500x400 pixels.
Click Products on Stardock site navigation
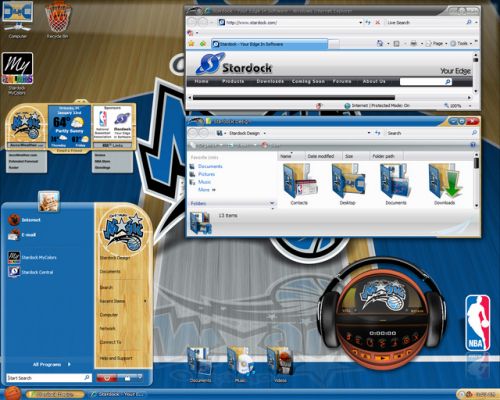(233, 81)
